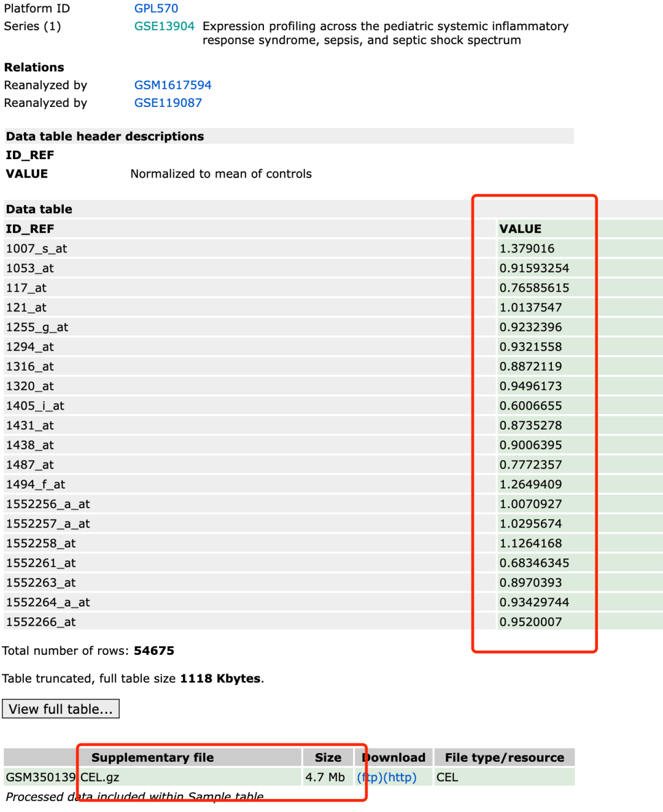Click the value 0.6006655
Screen dimensions: 663x812
coord(531,406)
